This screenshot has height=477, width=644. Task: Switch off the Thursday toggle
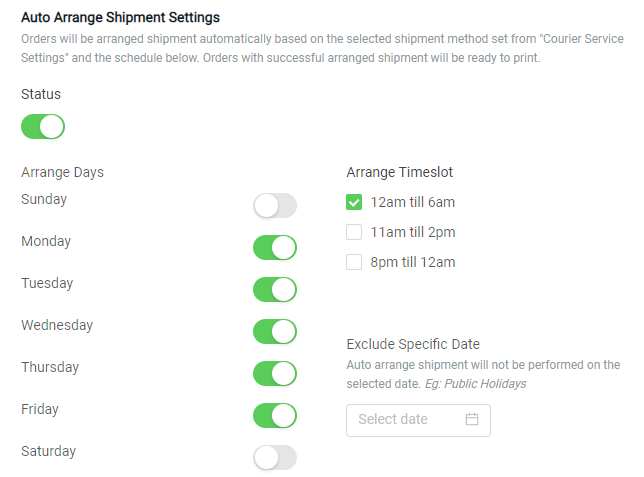point(275,373)
